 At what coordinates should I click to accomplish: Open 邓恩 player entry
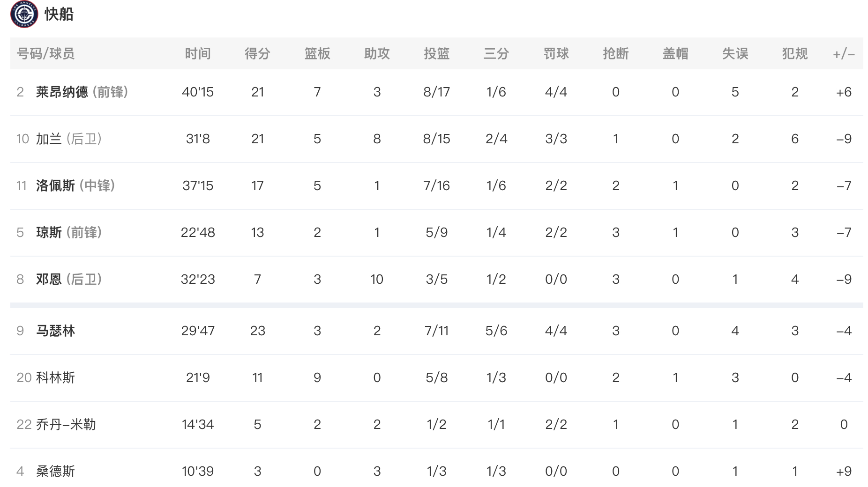tap(49, 279)
